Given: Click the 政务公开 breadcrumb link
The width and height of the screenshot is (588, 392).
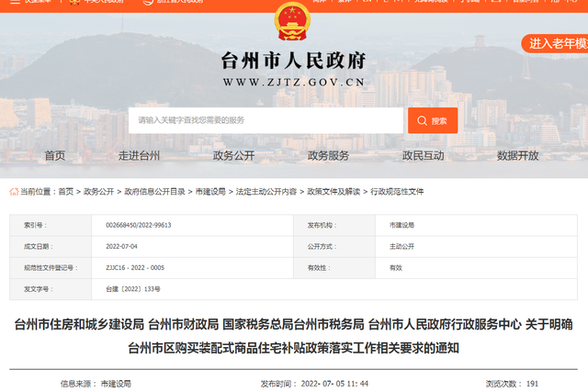Looking at the screenshot, I should [99, 192].
